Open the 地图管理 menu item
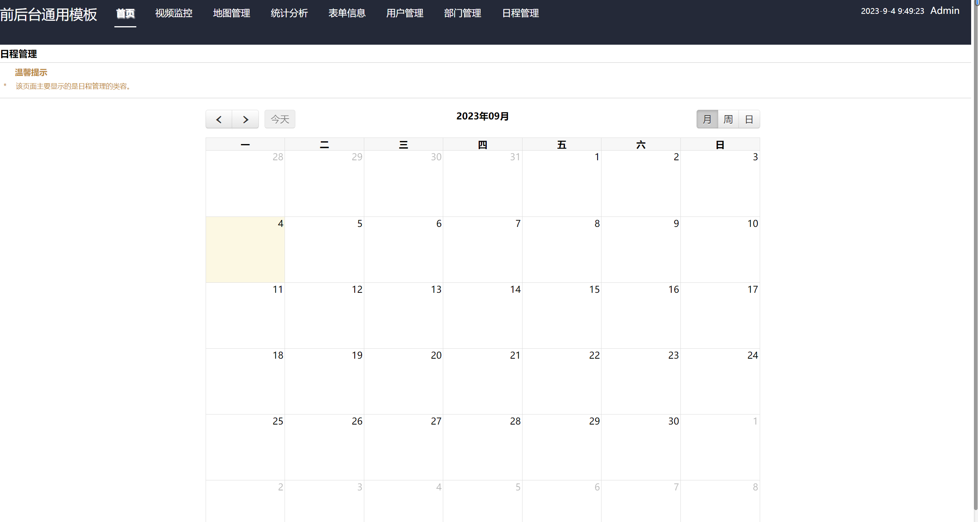This screenshot has height=522, width=980. coord(231,13)
